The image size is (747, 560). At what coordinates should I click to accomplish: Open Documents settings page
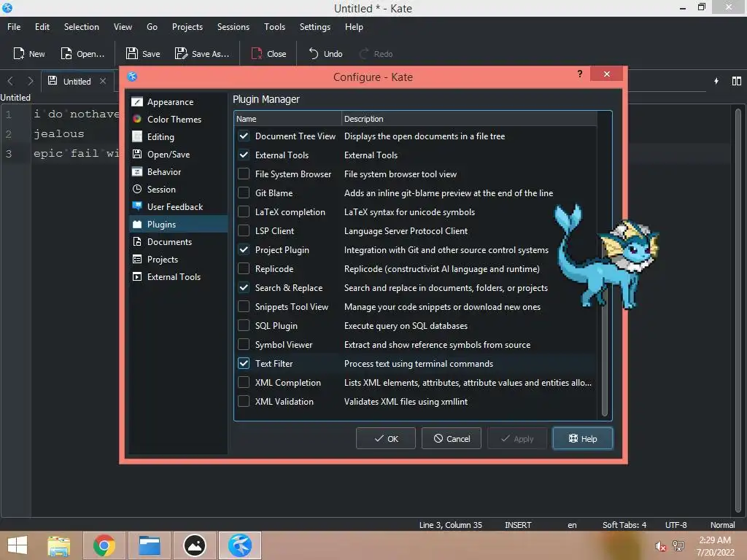(178, 242)
